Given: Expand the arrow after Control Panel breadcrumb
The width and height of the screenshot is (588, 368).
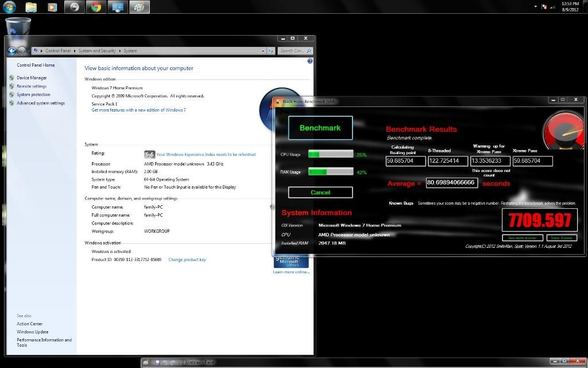Looking at the screenshot, I should pos(75,51).
